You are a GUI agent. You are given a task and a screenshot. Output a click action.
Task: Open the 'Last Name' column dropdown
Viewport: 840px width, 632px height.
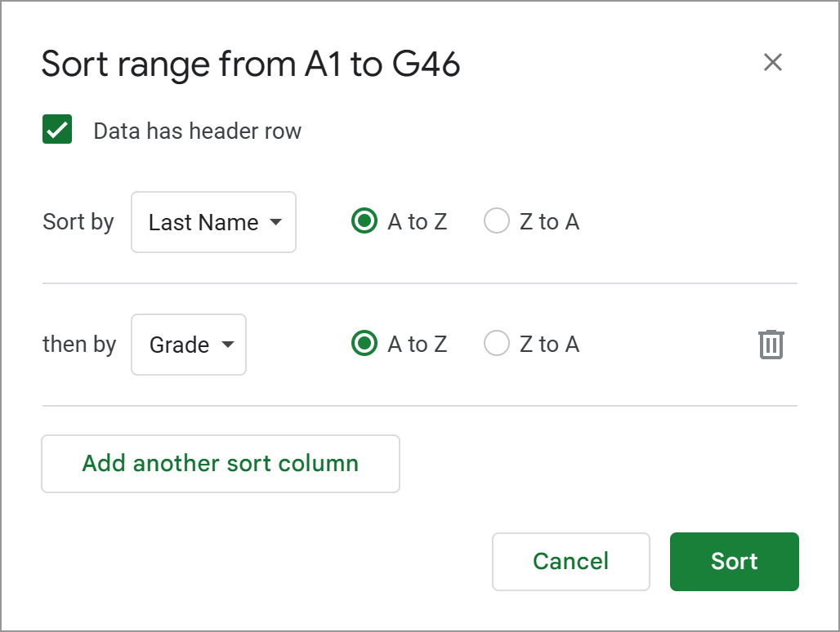pos(212,221)
